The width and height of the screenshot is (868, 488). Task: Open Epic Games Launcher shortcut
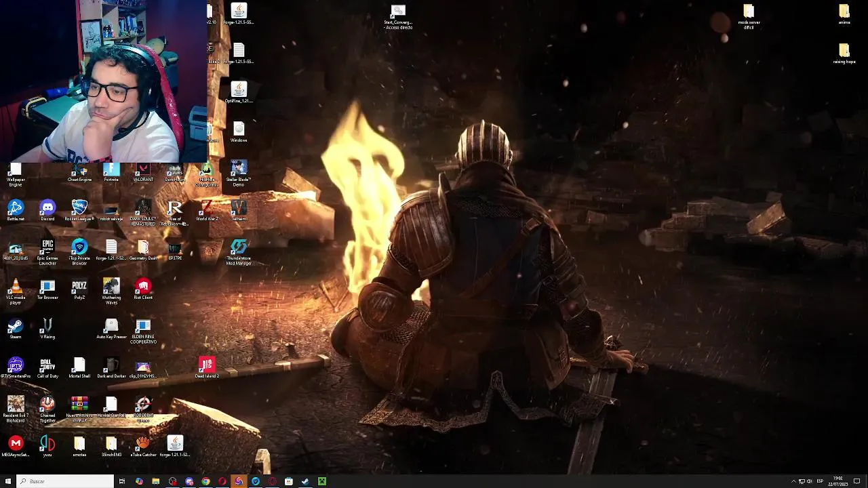click(x=47, y=252)
